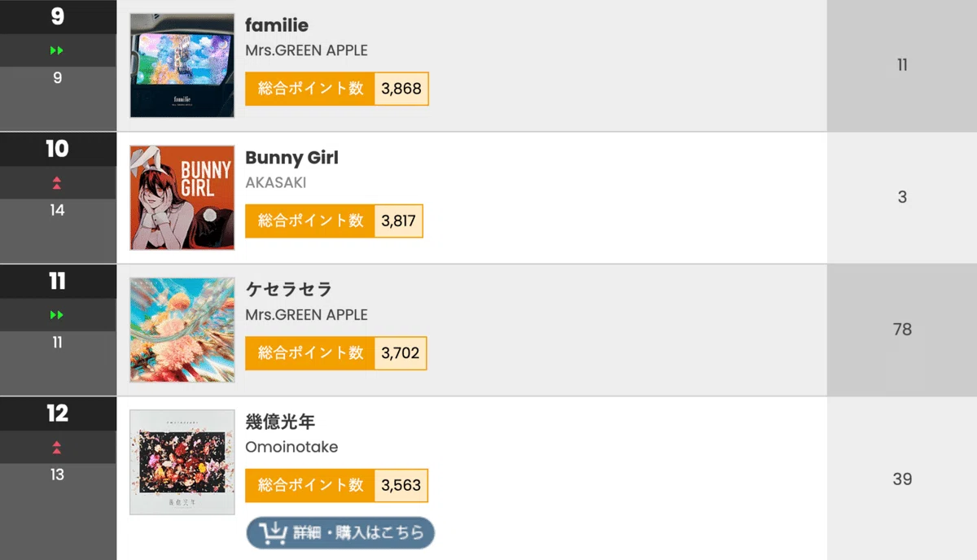Screen dimensions: 977x560
Task: Click the 3,868 total points badge
Action: (x=337, y=89)
